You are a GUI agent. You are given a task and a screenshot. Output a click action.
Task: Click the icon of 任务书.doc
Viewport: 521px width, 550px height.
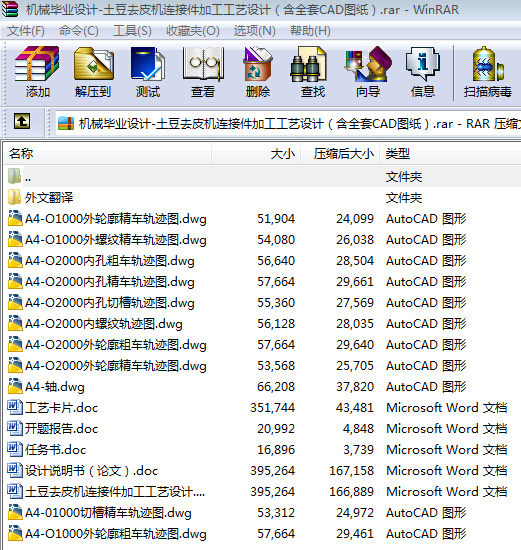tap(14, 449)
